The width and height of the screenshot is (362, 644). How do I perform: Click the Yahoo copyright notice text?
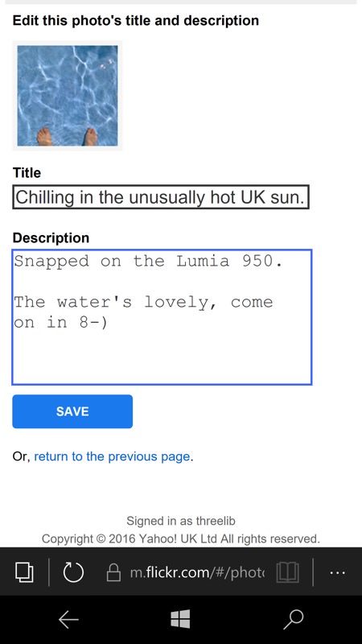pyautogui.click(x=180, y=539)
